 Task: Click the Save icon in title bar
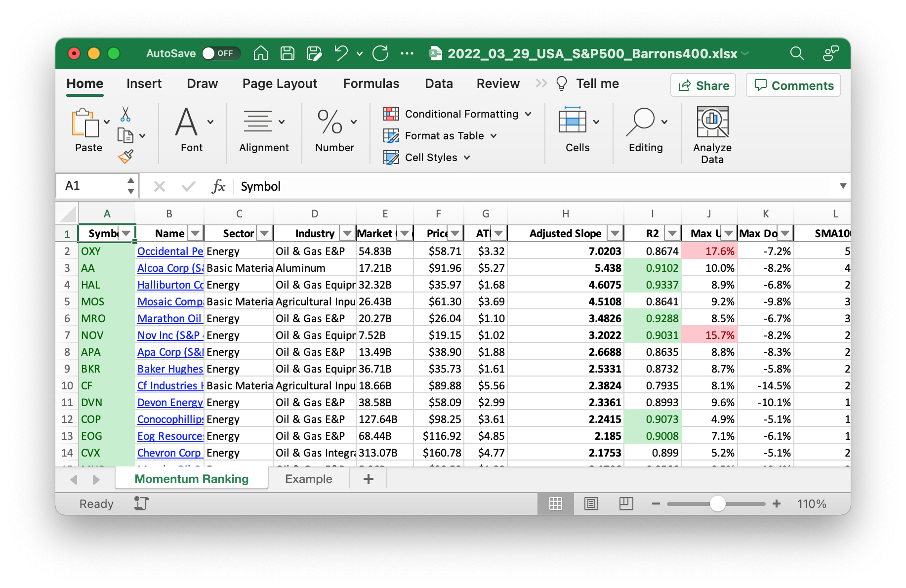(x=288, y=53)
